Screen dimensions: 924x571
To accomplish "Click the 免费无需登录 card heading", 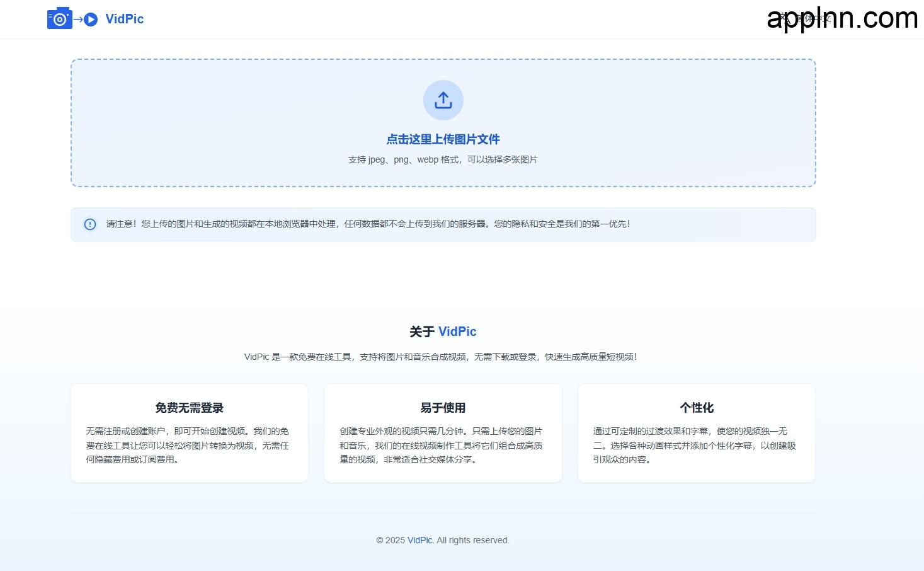I will click(190, 408).
